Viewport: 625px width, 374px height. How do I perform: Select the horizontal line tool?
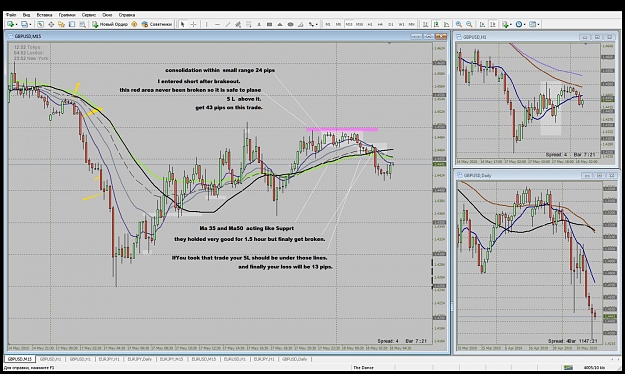pyautogui.click(x=217, y=24)
